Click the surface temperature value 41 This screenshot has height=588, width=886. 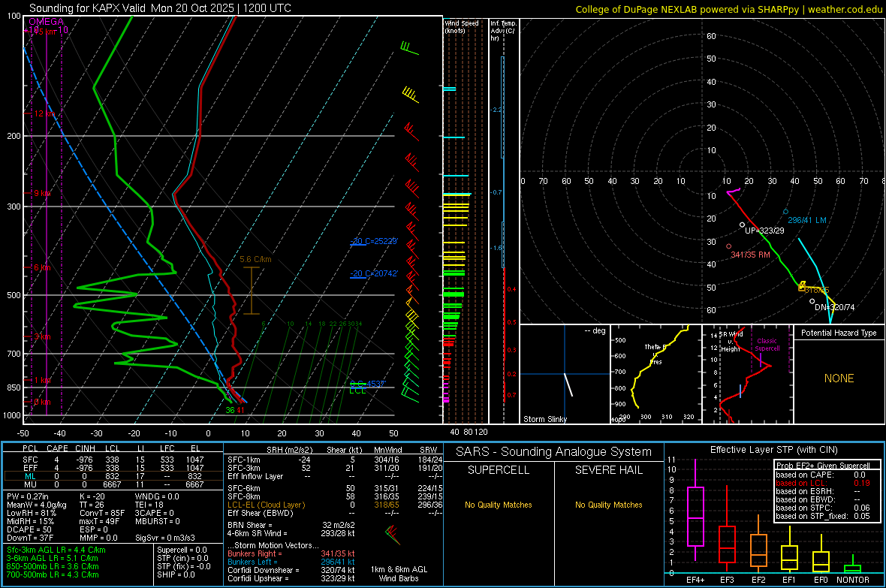click(x=240, y=410)
